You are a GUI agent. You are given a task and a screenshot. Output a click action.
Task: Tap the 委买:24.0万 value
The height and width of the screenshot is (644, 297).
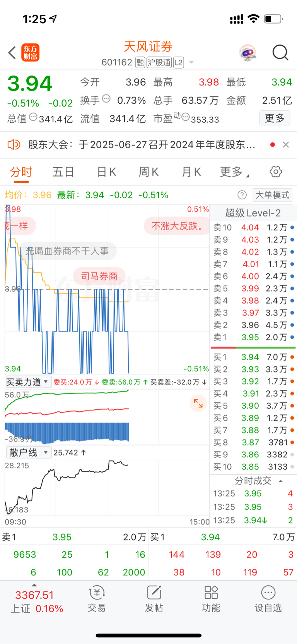[76, 382]
